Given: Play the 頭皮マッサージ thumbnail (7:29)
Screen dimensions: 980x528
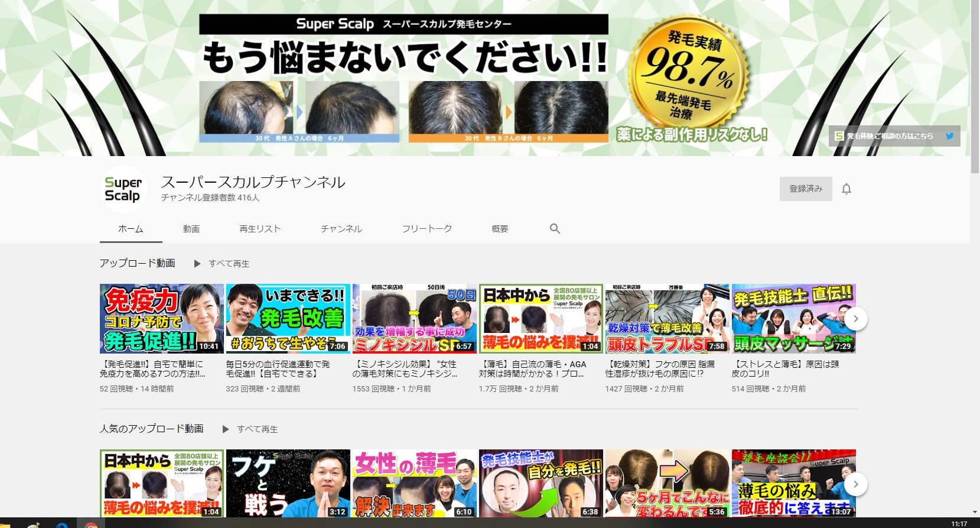Looking at the screenshot, I should click(794, 319).
